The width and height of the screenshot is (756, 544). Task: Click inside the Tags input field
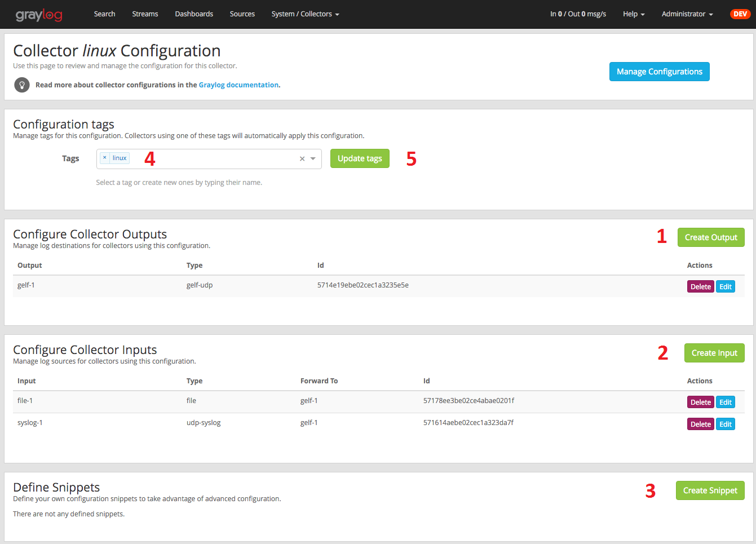214,158
